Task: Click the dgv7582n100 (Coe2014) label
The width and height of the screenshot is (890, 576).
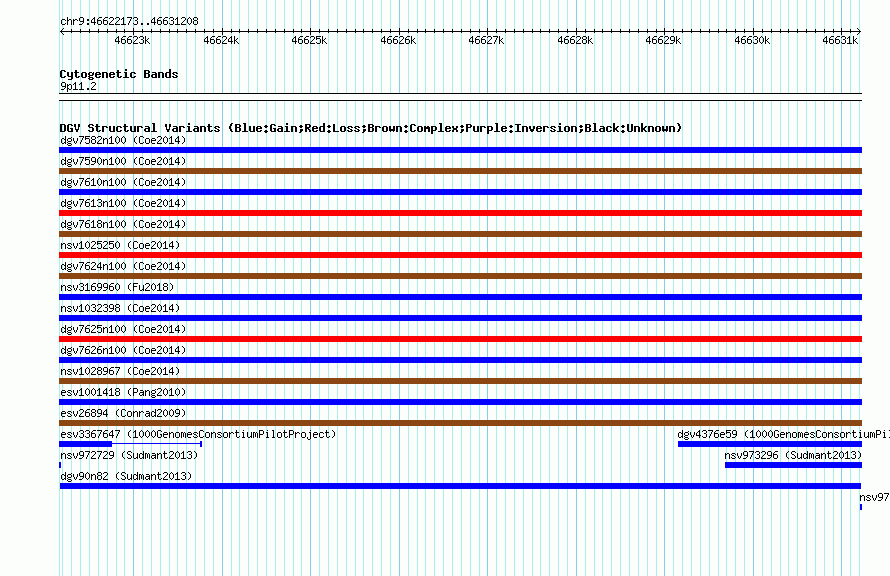Action: [x=123, y=140]
